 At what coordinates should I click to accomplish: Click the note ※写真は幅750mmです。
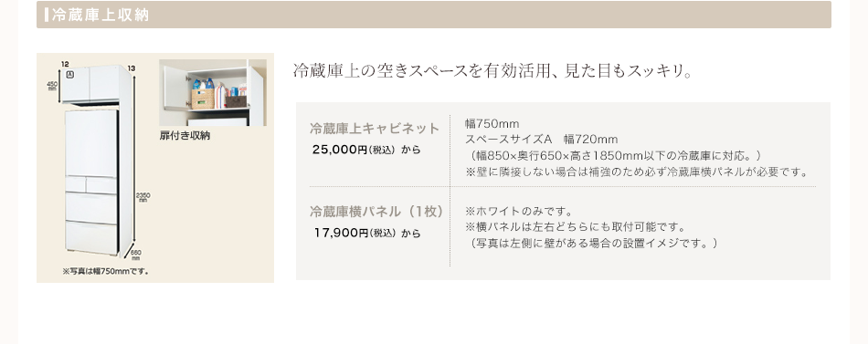106,272
